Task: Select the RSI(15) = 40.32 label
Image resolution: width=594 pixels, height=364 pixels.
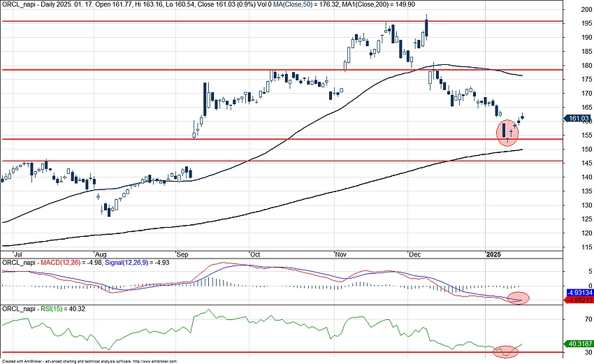Action: (x=62, y=309)
